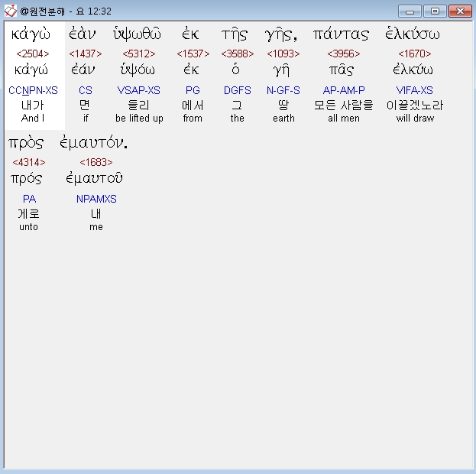The image size is (476, 474).
Task: Click English gloss 'all men'
Action: click(344, 118)
